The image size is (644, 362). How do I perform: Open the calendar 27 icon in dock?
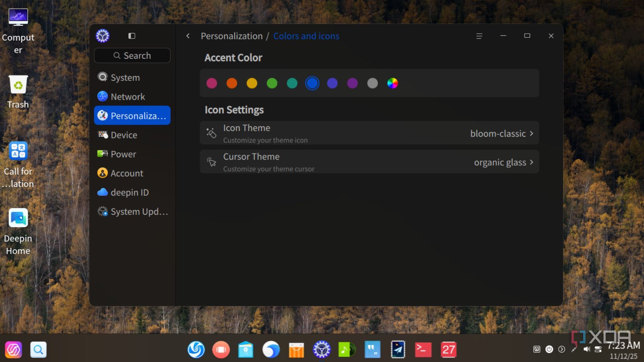click(x=448, y=350)
